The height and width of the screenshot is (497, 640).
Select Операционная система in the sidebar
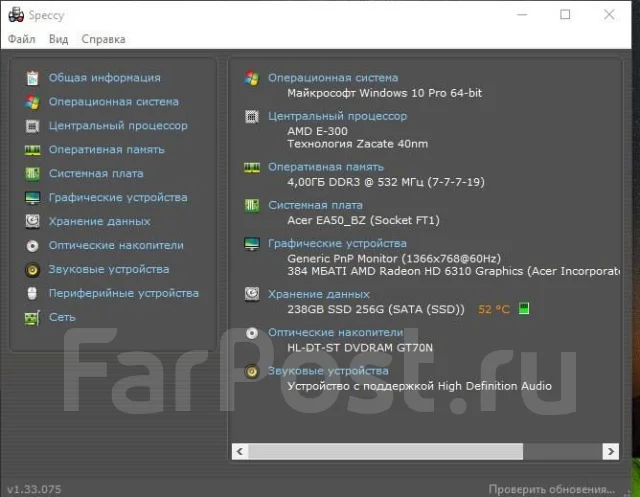[113, 102]
